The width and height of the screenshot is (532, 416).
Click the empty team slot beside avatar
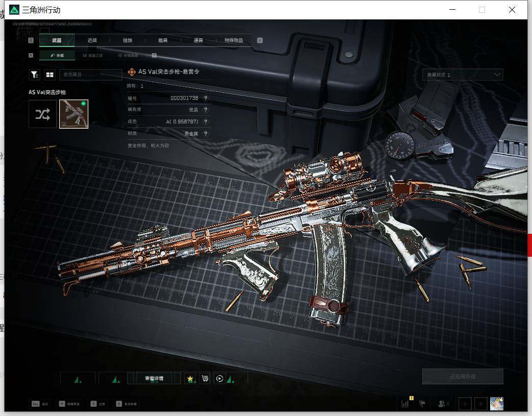tap(480, 404)
